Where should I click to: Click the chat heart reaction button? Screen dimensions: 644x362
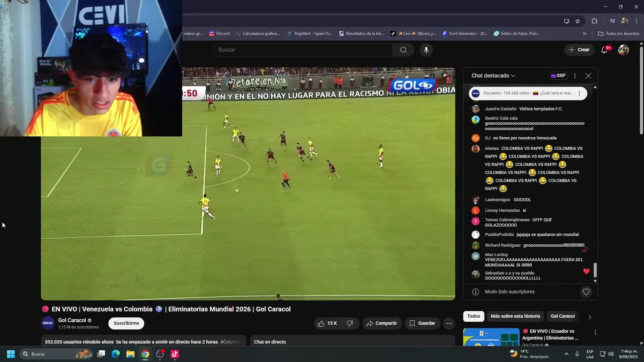tap(586, 292)
